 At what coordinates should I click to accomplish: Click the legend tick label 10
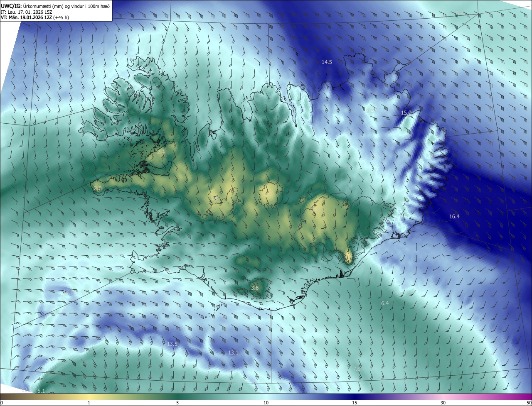[x=266, y=403]
